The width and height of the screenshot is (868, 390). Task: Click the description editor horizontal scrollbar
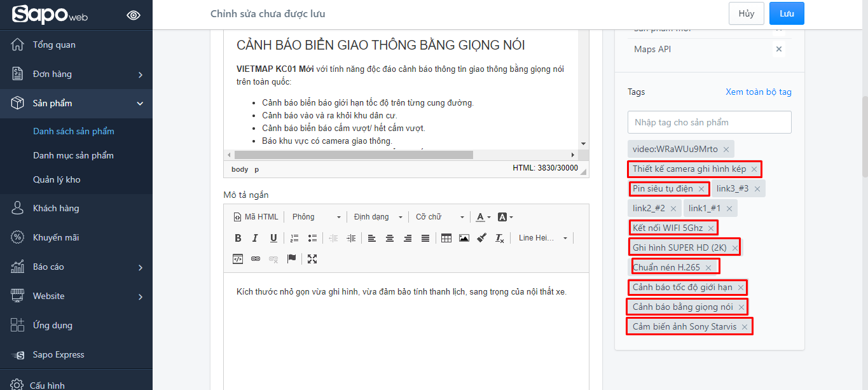354,155
